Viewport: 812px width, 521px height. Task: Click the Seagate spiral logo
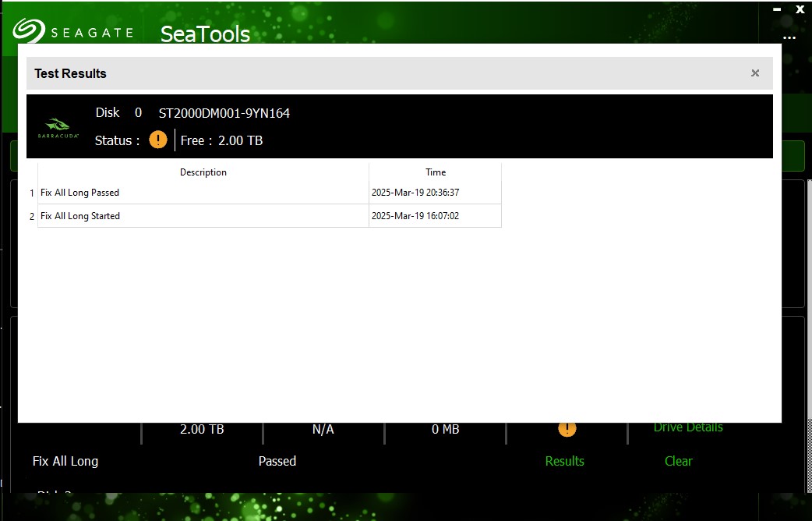pyautogui.click(x=28, y=32)
